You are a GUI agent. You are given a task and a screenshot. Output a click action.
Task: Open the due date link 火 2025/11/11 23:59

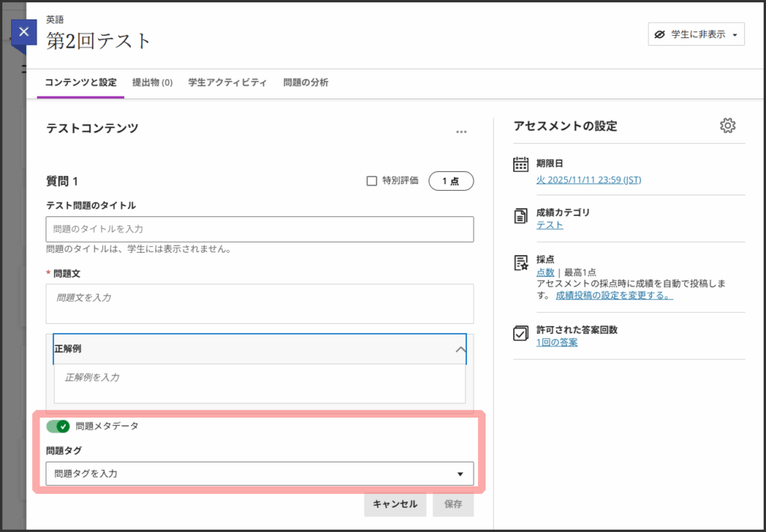point(588,180)
